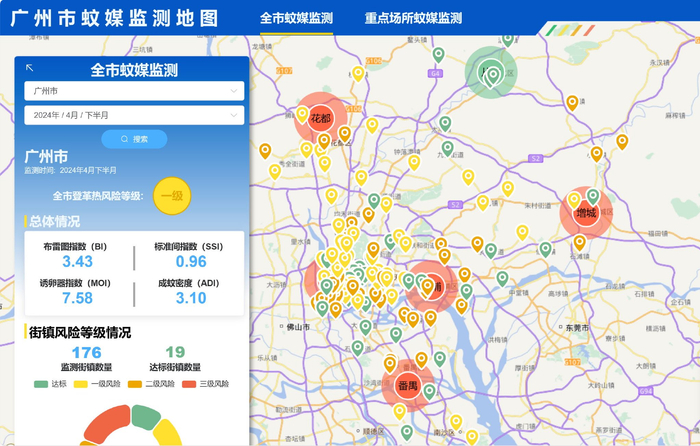Select the 增城 district red marker
This screenshot has height=446, width=700.
pos(586,213)
